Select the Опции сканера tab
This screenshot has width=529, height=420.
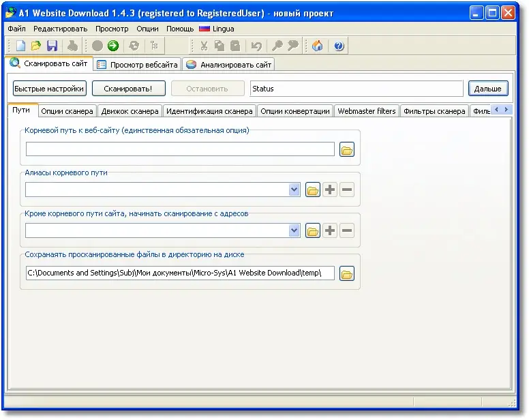pos(67,111)
